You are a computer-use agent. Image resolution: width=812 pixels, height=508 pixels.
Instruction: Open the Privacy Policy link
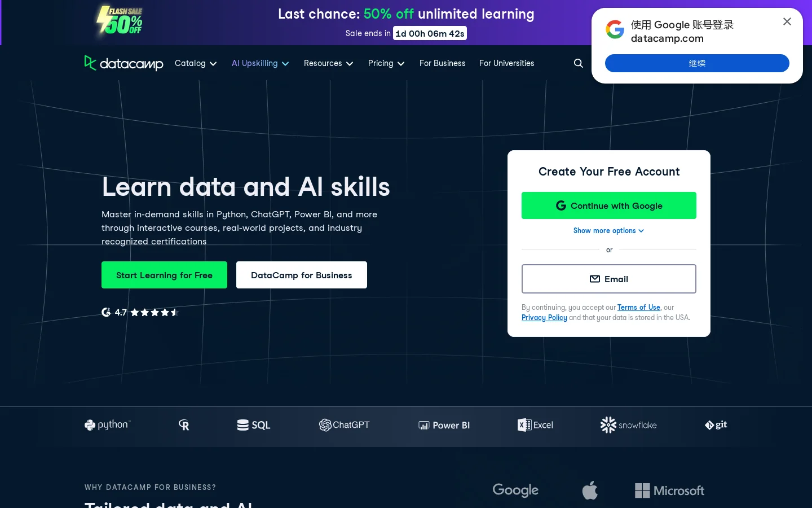pos(544,317)
